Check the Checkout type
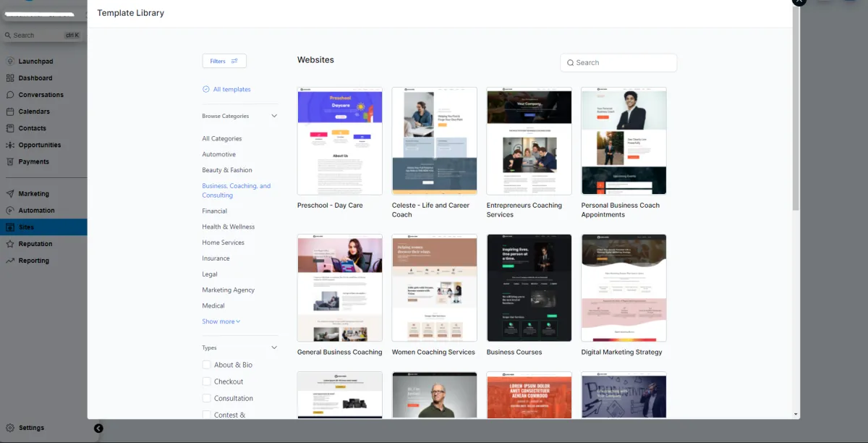The width and height of the screenshot is (868, 443). [x=207, y=381]
